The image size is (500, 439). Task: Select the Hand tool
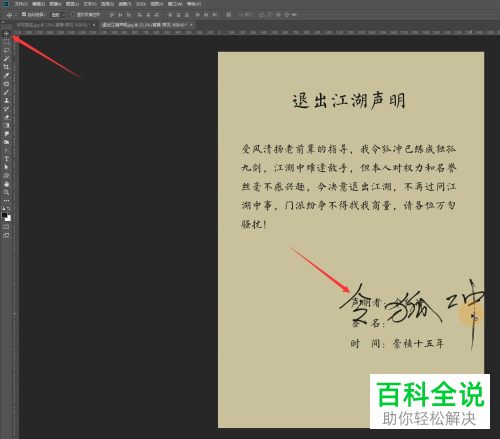point(6,184)
